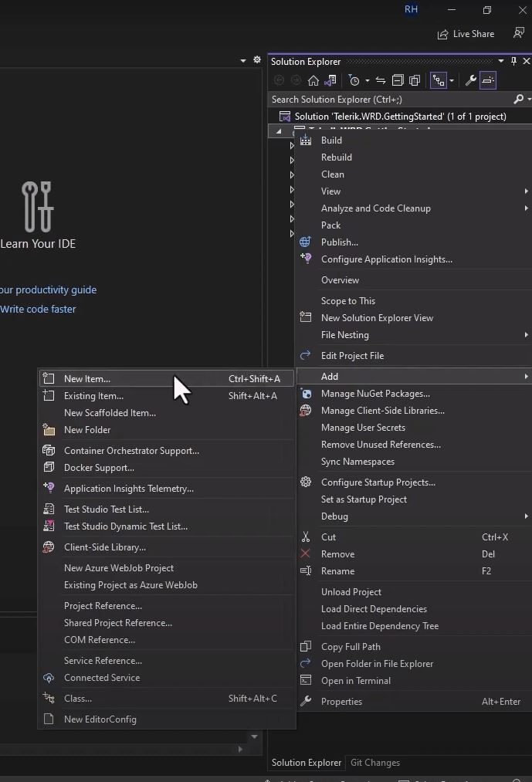Click Rename in the context menu
The image size is (532, 782).
pyautogui.click(x=414, y=571)
